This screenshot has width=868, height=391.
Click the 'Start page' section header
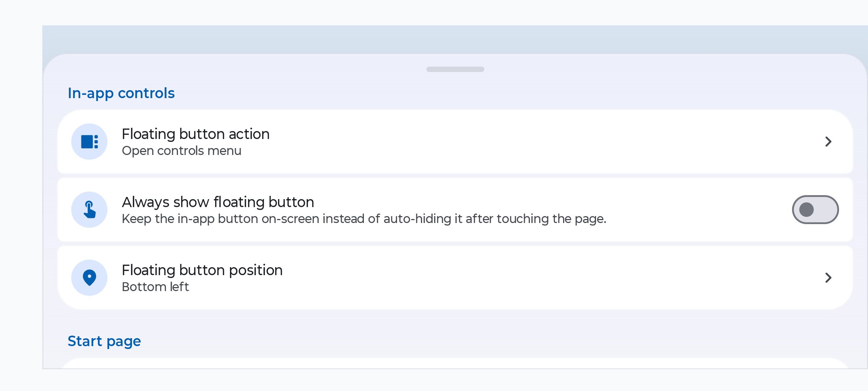tap(104, 341)
